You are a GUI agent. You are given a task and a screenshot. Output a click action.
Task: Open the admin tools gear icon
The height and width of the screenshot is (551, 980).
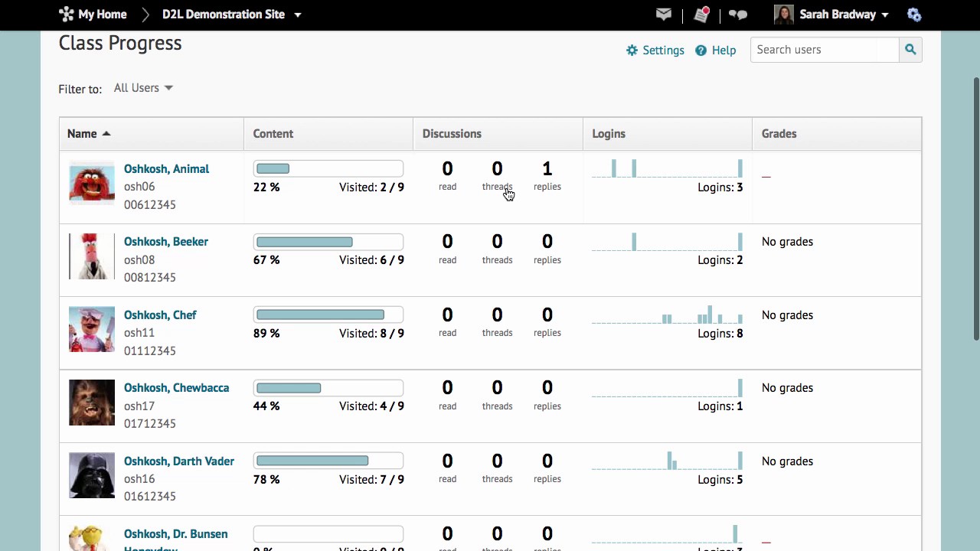914,15
